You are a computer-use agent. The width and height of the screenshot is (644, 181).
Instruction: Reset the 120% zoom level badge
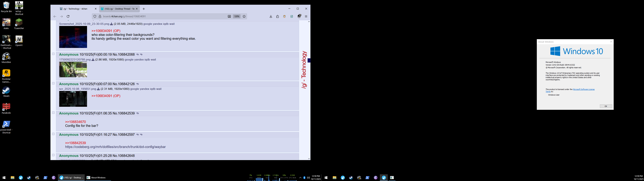(x=236, y=16)
